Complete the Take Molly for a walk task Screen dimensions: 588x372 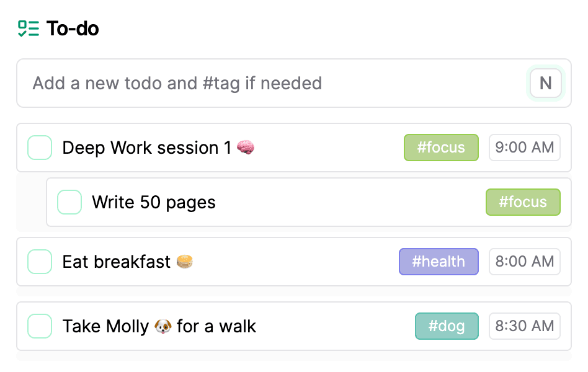pyautogui.click(x=40, y=326)
